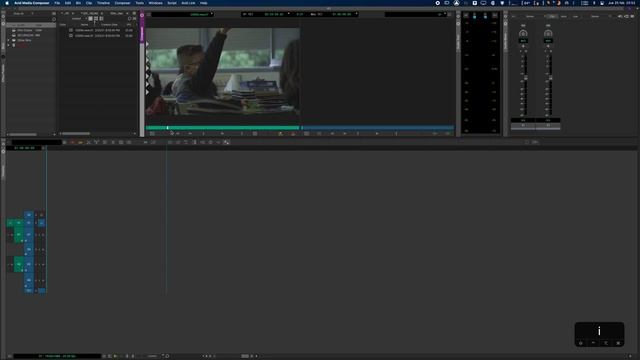Toggle record track A1 selector

coord(29,235)
